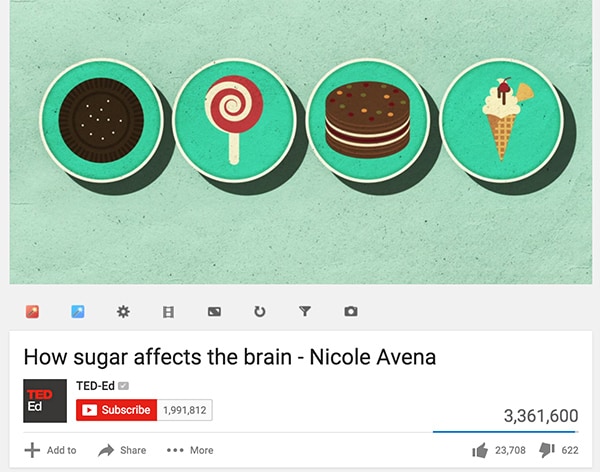Click the red magic wand icon

[33, 312]
